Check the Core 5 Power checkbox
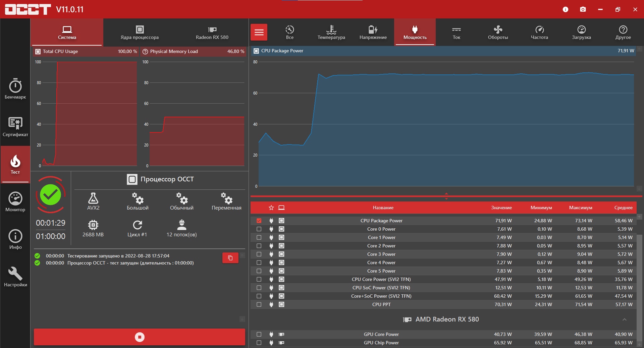 (259, 271)
